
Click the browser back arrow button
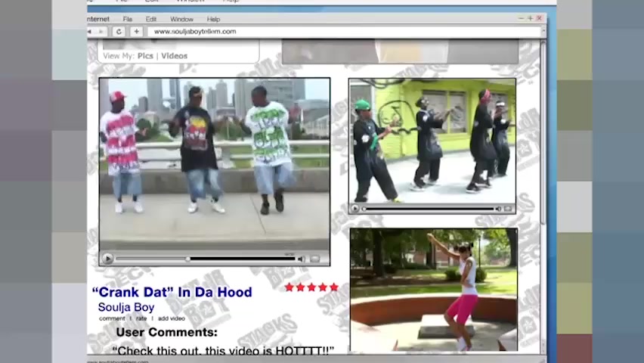89,32
